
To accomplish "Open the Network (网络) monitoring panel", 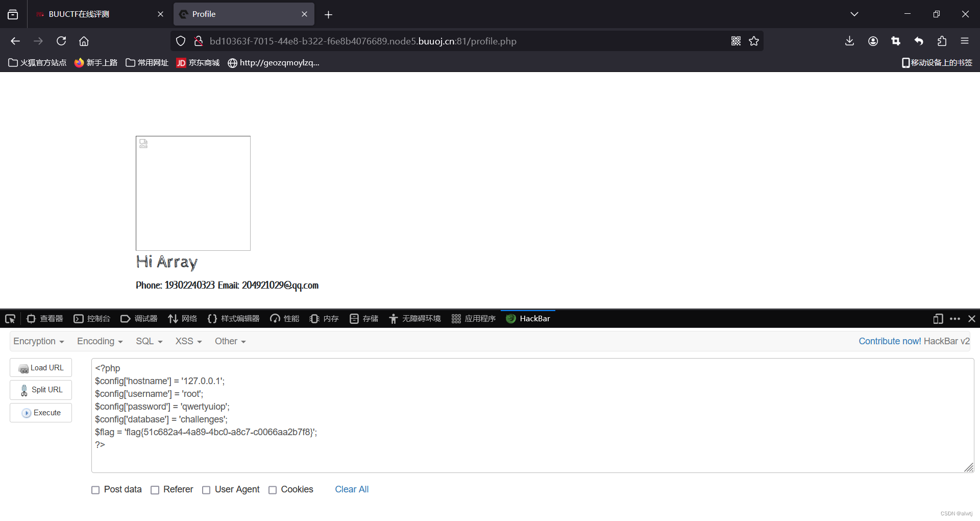I will [x=182, y=318].
